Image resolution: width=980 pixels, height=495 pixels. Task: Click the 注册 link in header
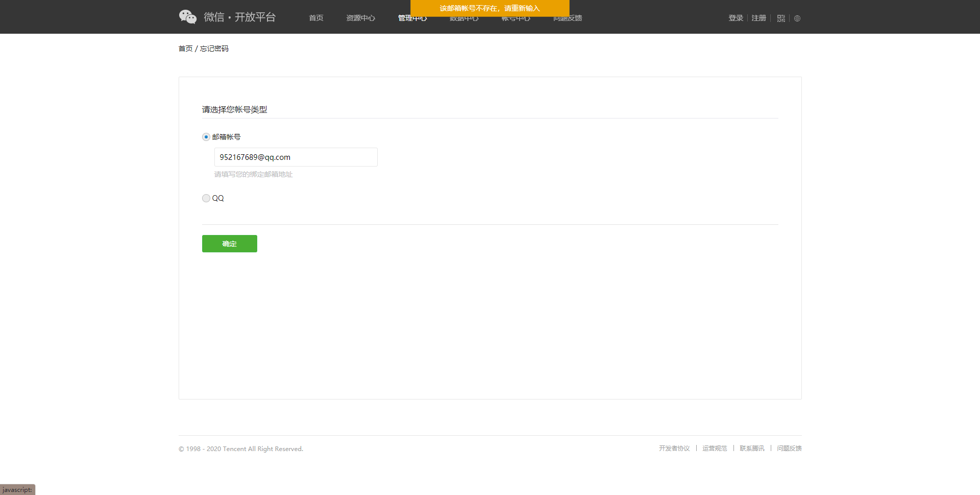coord(758,18)
